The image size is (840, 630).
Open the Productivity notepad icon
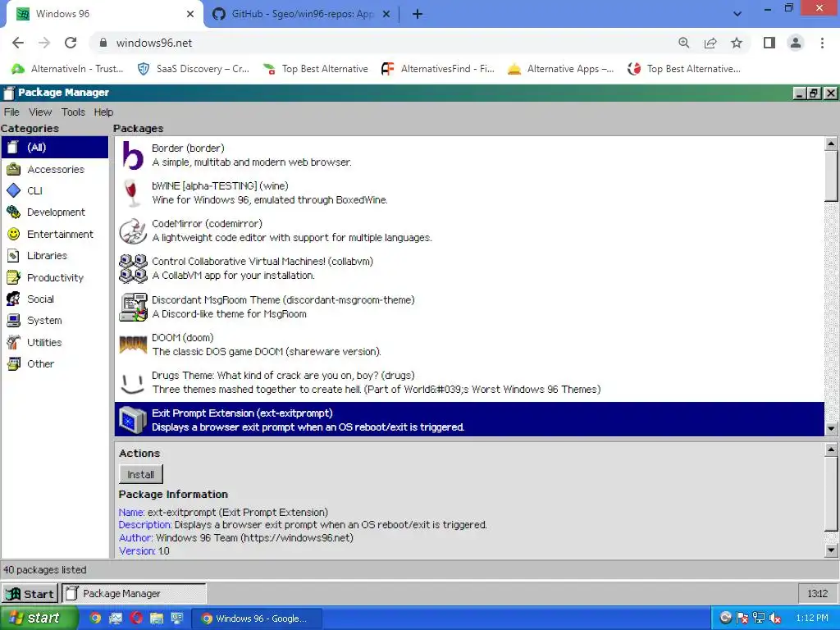tap(13, 277)
